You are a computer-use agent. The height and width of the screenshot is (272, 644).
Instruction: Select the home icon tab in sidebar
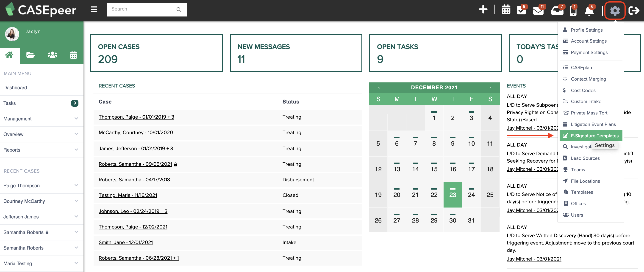click(x=9, y=55)
